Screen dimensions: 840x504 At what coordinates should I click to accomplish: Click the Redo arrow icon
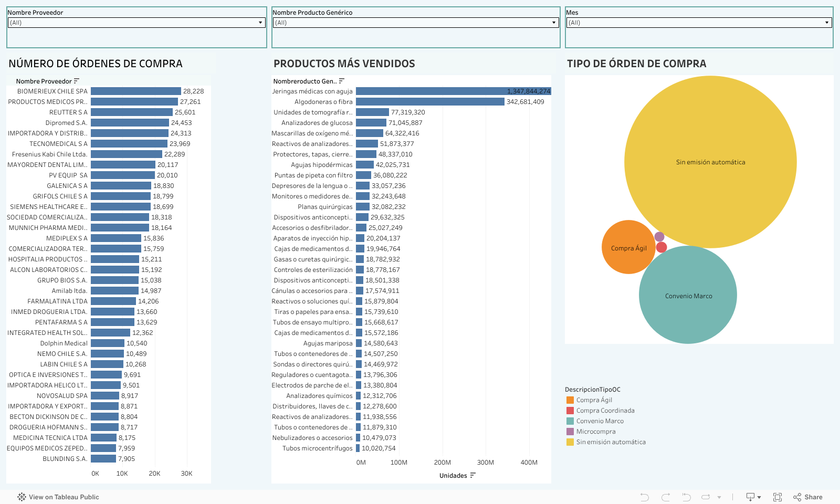tap(666, 497)
